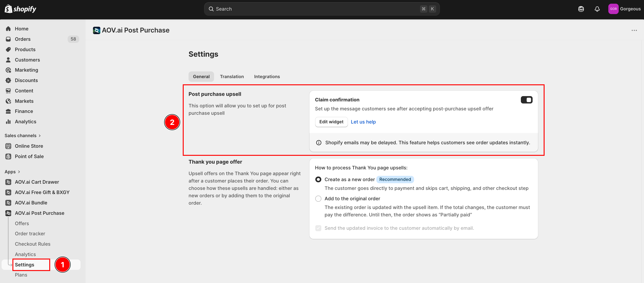Click the GOR store avatar

pyautogui.click(x=613, y=9)
